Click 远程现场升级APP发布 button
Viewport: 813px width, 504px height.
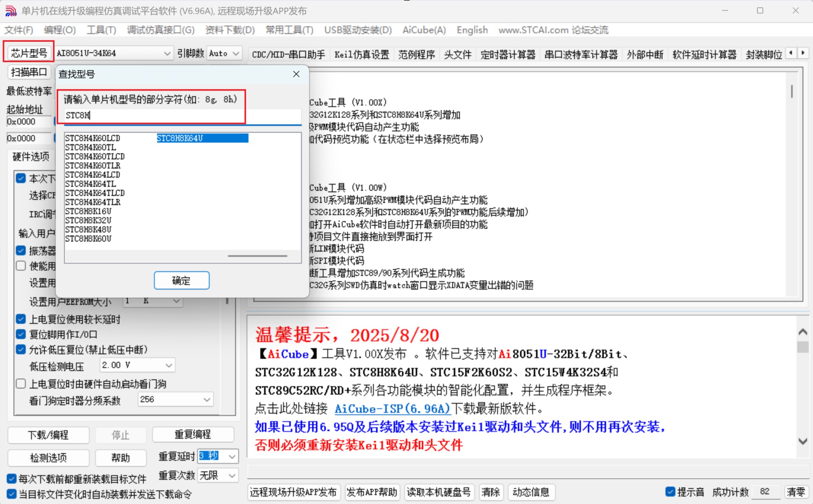(x=293, y=492)
